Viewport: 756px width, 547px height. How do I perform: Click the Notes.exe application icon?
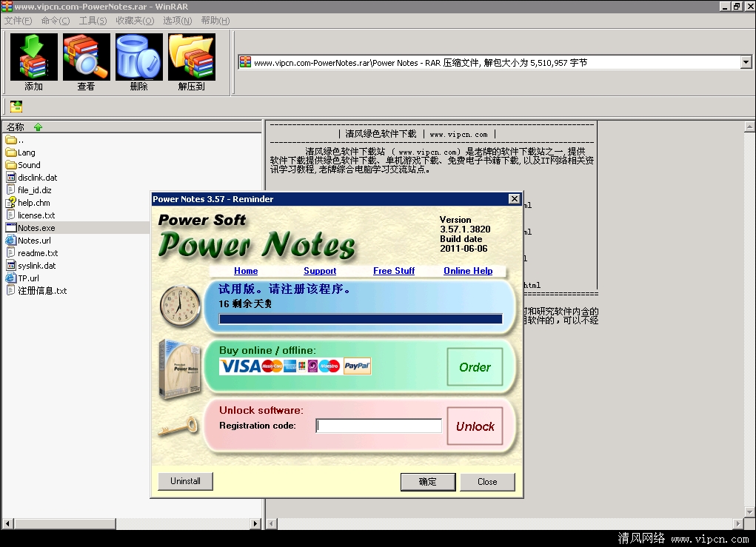click(11, 227)
